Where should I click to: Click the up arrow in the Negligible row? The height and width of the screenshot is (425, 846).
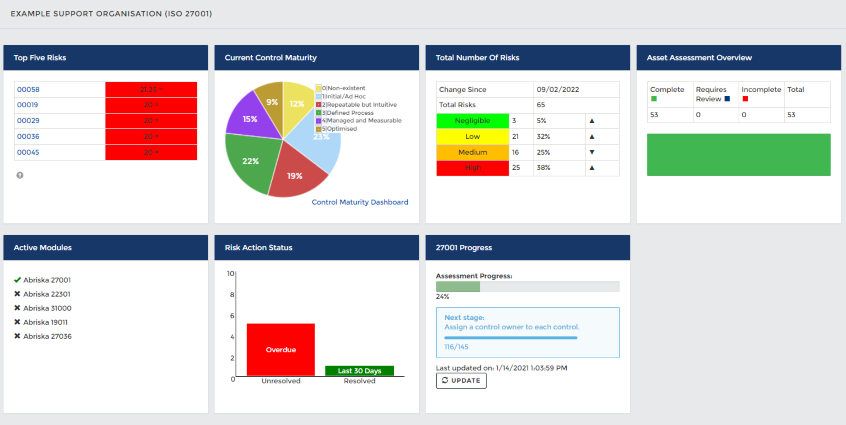point(591,121)
